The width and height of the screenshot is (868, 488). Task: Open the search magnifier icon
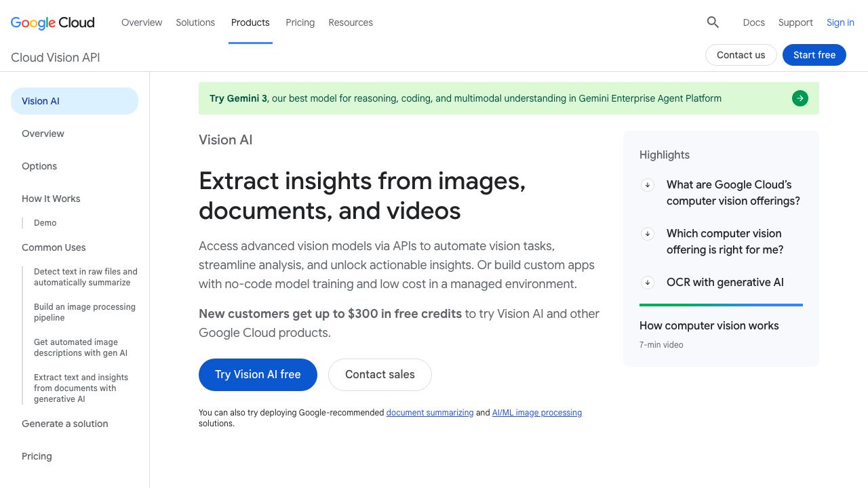tap(713, 22)
